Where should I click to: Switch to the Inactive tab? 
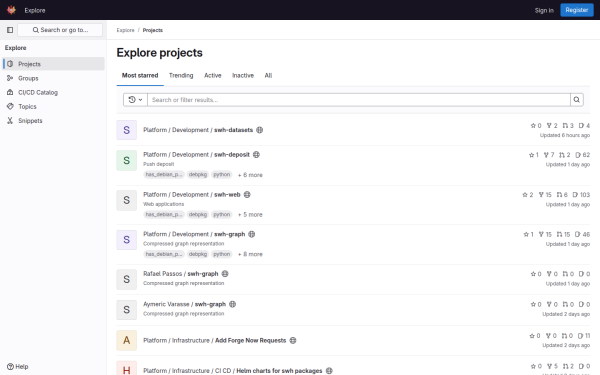point(243,75)
